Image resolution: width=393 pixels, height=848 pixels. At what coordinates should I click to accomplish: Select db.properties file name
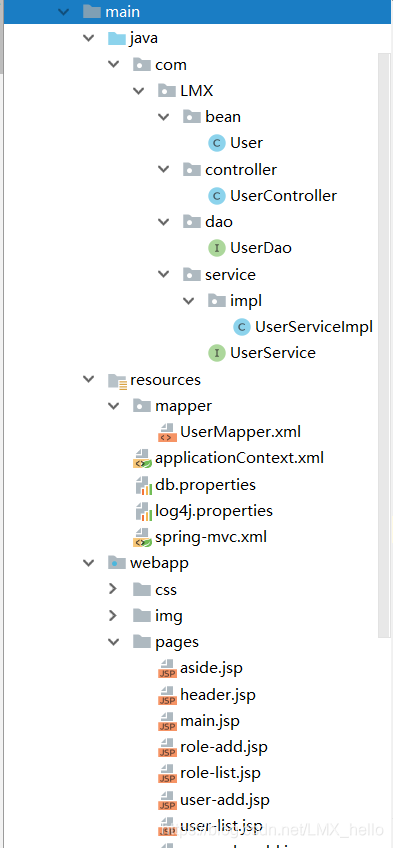pyautogui.click(x=205, y=485)
